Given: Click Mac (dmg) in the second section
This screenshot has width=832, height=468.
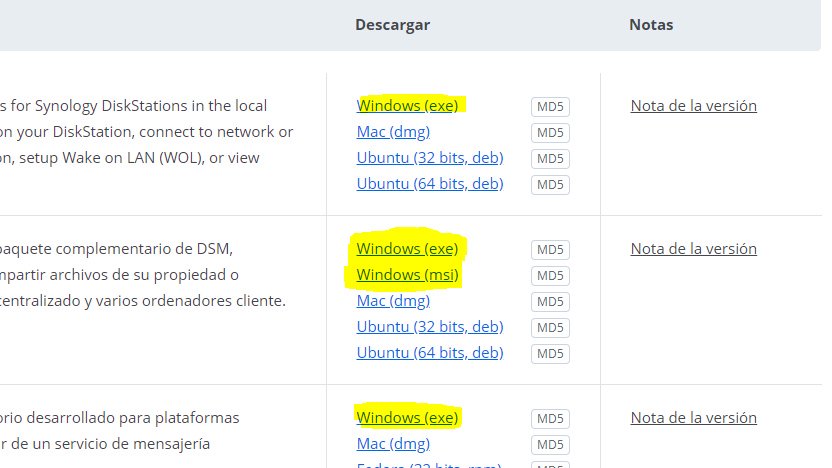Looking at the screenshot, I should coord(393,300).
